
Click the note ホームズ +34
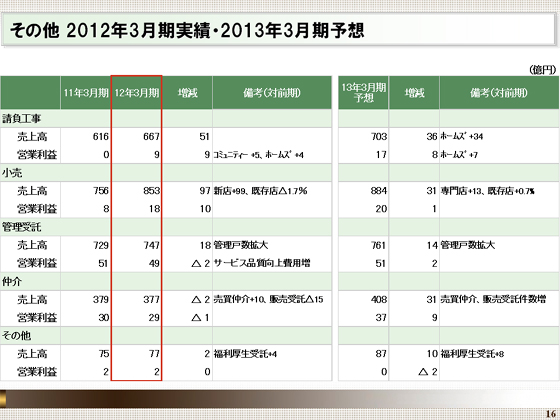[x=462, y=136]
